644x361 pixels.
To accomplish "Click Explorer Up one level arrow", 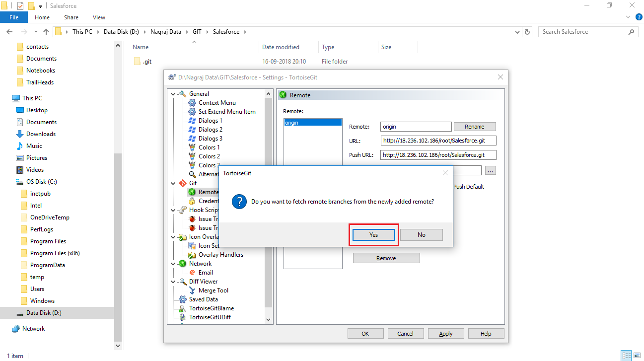I will click(x=46, y=32).
